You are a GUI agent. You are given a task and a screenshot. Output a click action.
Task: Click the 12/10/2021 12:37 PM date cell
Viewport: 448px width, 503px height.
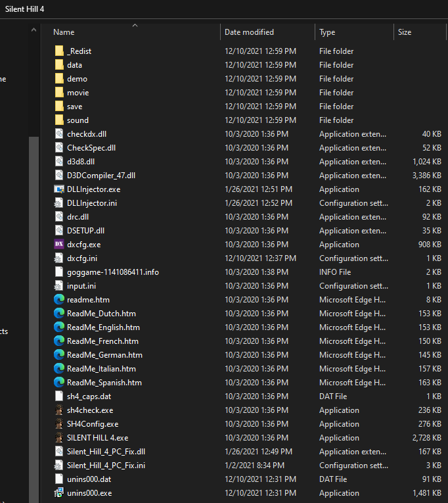pyautogui.click(x=261, y=258)
